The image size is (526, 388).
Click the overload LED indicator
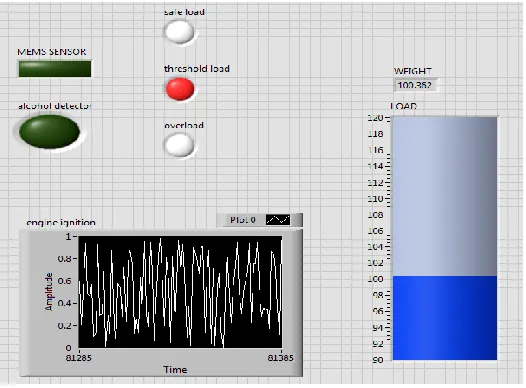pos(179,145)
